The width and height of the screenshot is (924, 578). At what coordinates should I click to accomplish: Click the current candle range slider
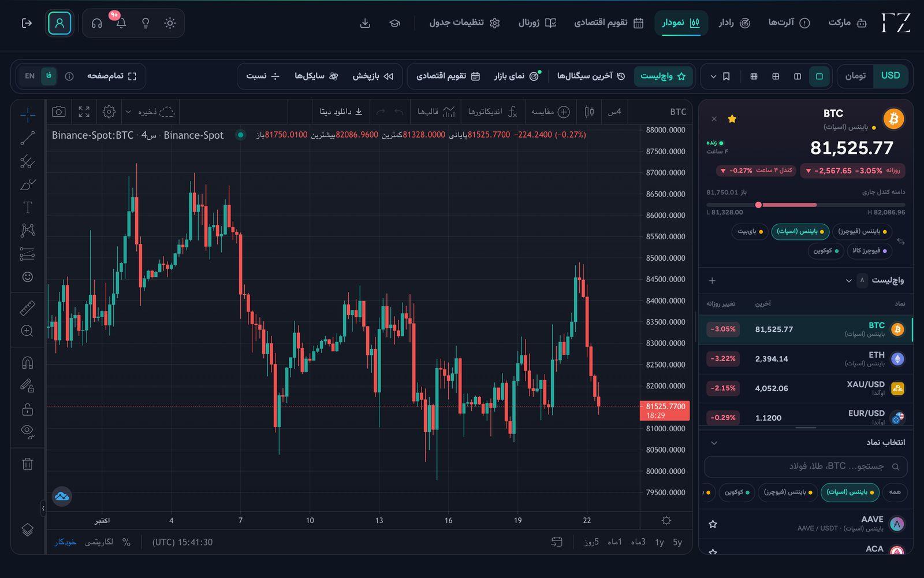click(806, 205)
